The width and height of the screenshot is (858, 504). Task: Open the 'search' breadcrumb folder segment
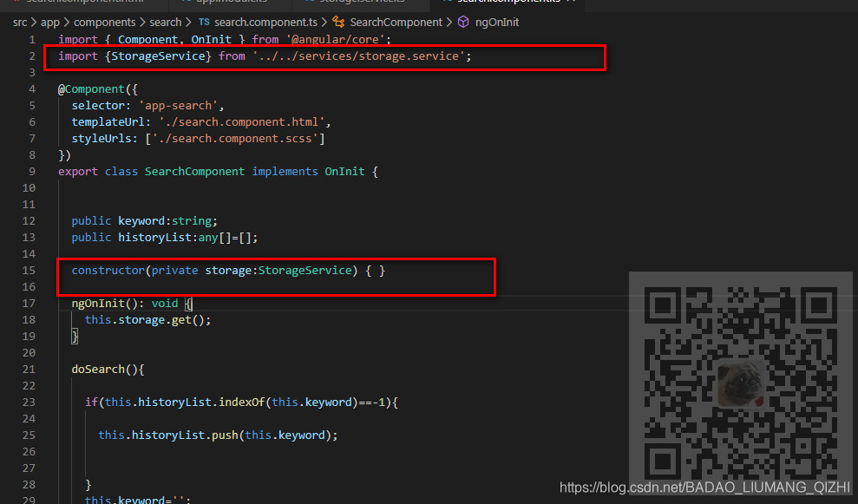(165, 23)
